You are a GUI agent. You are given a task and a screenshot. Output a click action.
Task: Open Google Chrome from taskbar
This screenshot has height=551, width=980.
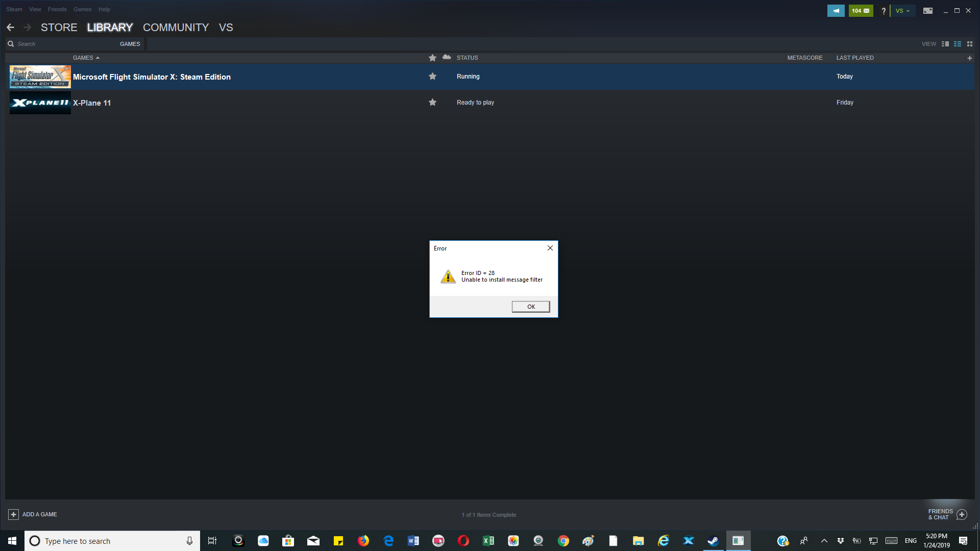coord(563,541)
